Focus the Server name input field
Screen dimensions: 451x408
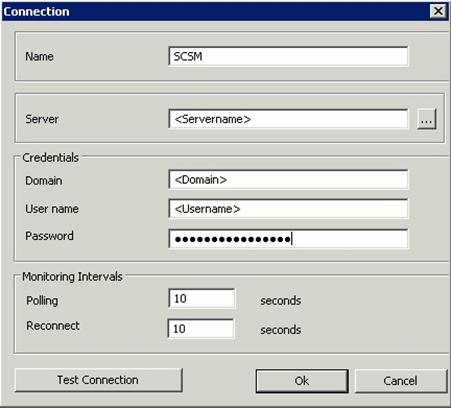point(288,119)
